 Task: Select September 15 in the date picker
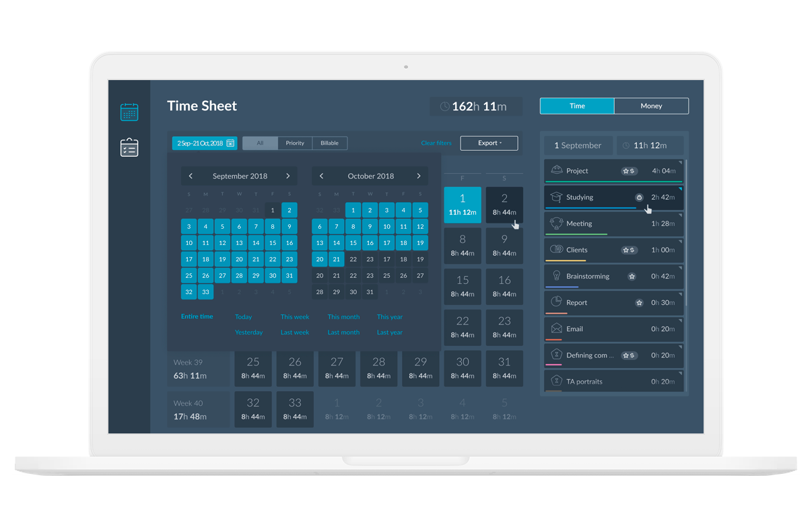point(273,243)
